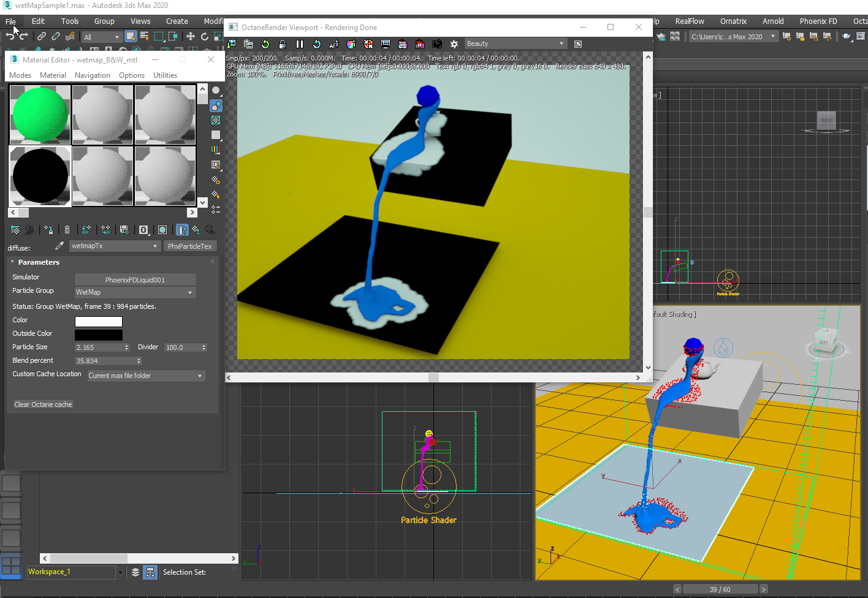Click the Get Material icon

(15, 230)
